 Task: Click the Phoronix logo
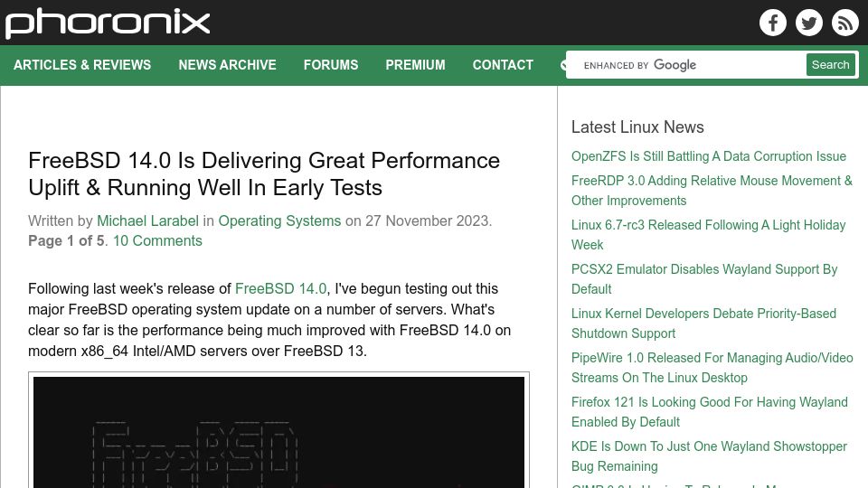[108, 23]
